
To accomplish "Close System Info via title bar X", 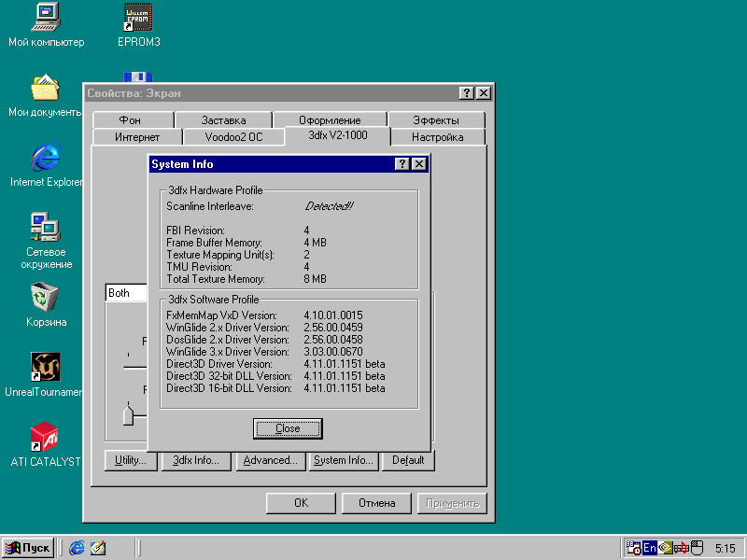I will pyautogui.click(x=418, y=164).
